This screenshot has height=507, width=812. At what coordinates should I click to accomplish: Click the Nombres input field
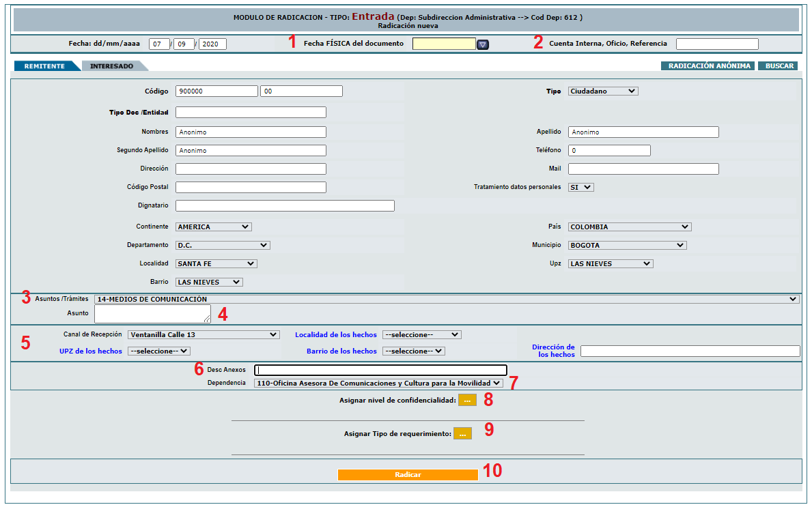click(x=251, y=132)
